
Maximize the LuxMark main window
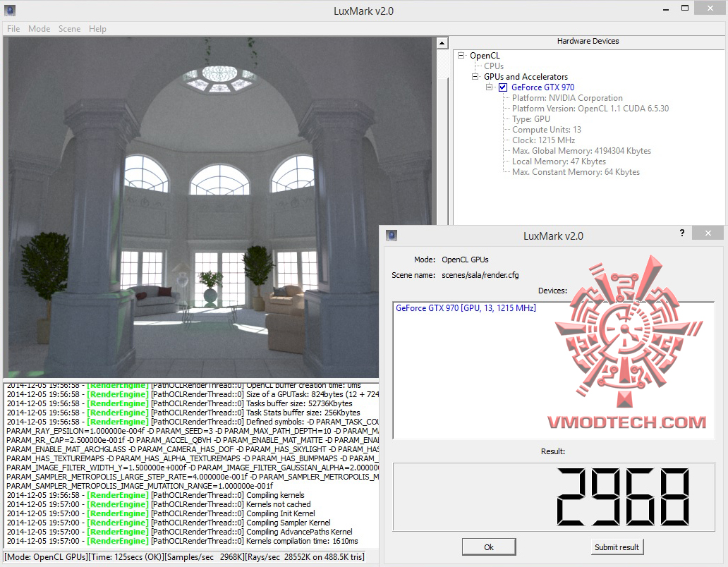pos(685,8)
